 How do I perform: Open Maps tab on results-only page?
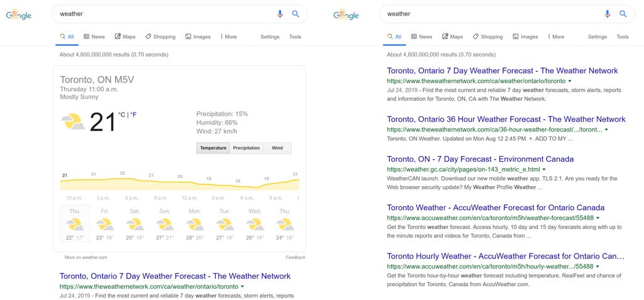point(452,36)
